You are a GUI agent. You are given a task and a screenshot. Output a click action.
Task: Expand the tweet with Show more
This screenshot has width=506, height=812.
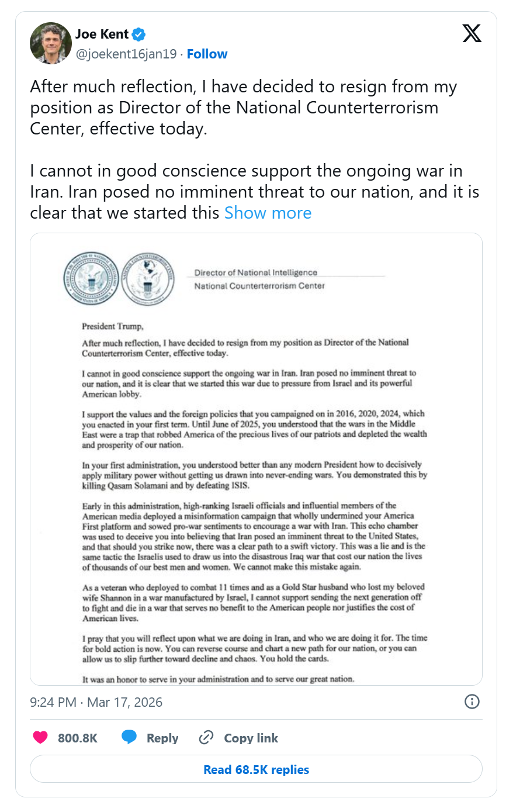[268, 213]
